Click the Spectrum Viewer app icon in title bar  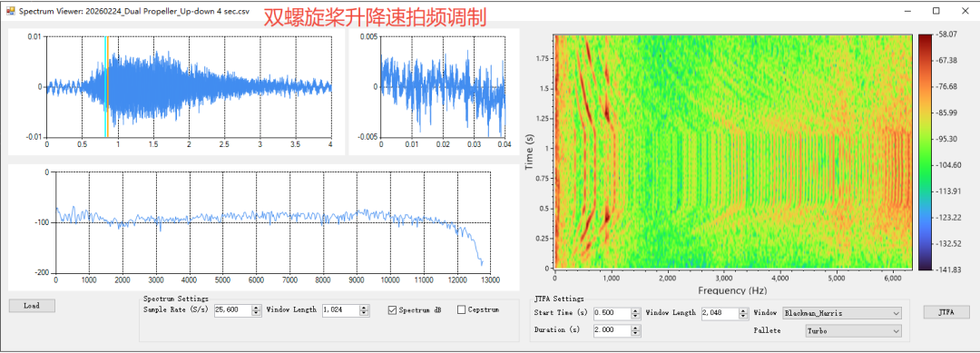click(10, 11)
